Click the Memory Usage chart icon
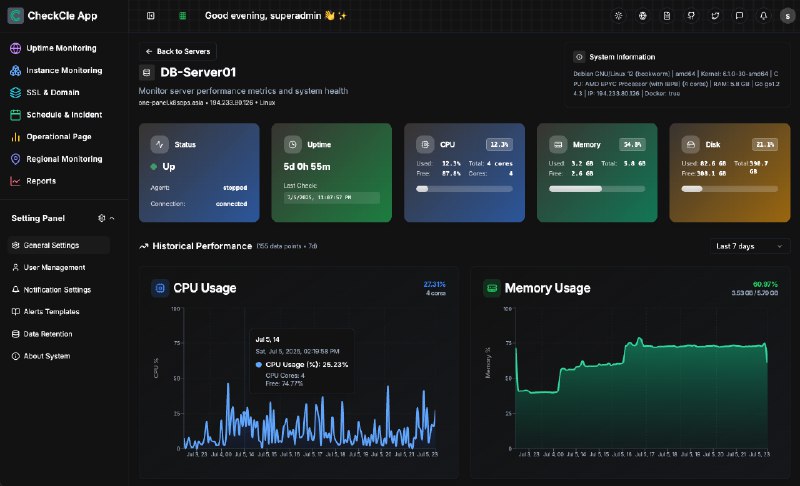 pos(492,288)
